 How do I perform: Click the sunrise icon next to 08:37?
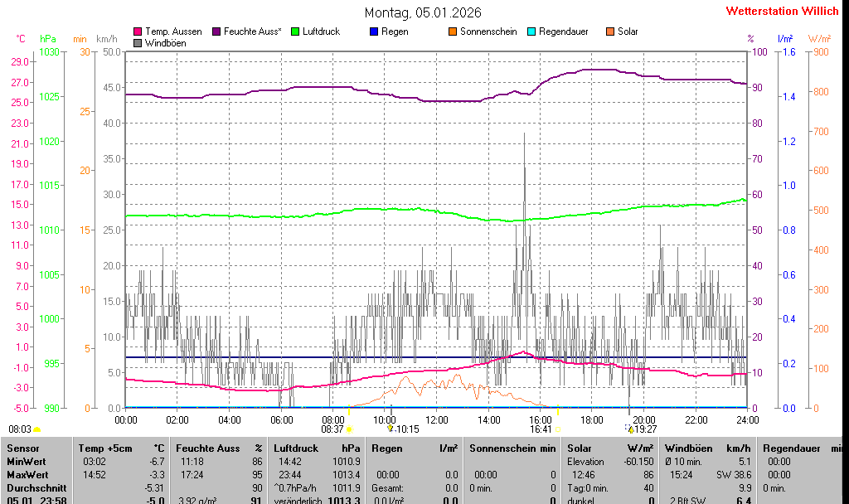click(349, 429)
